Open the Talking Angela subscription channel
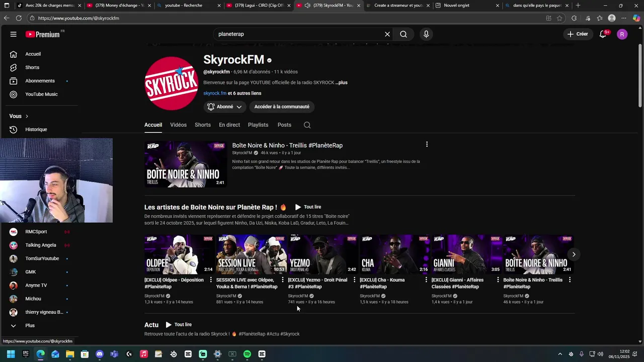 40,245
